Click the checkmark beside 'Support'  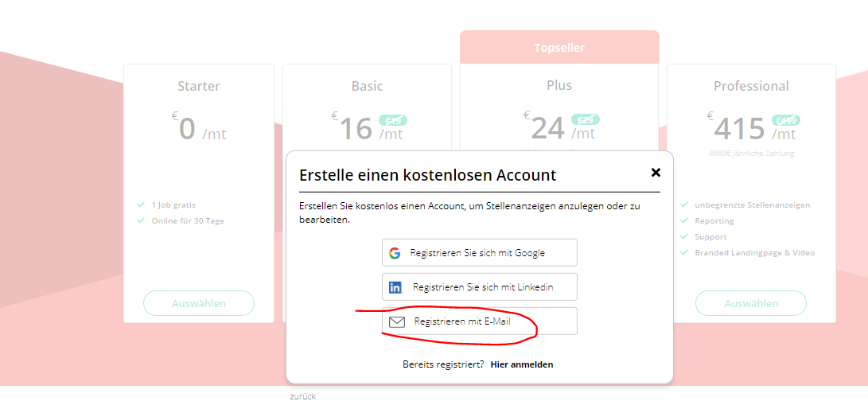tap(684, 237)
